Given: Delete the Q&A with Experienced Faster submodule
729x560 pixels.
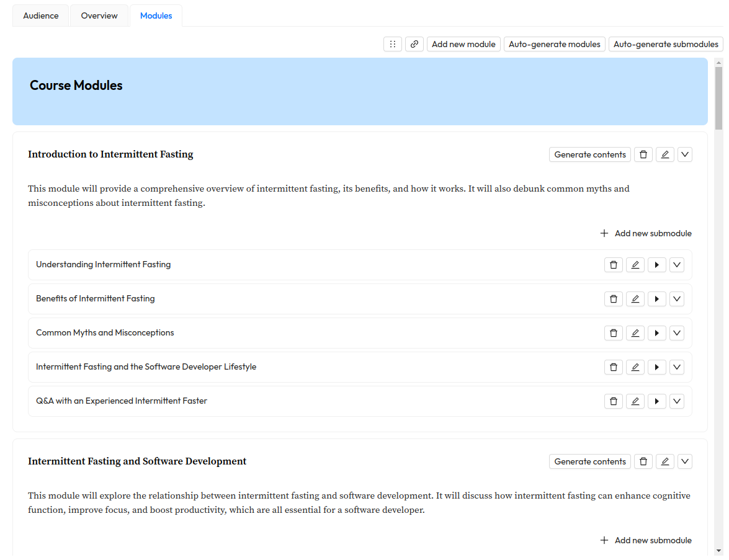Looking at the screenshot, I should coord(613,401).
